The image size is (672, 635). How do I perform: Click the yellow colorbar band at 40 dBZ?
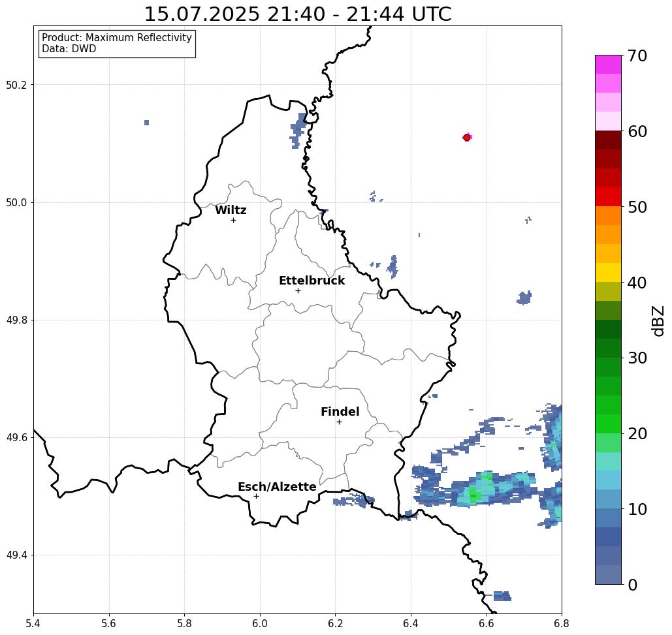[608, 272]
